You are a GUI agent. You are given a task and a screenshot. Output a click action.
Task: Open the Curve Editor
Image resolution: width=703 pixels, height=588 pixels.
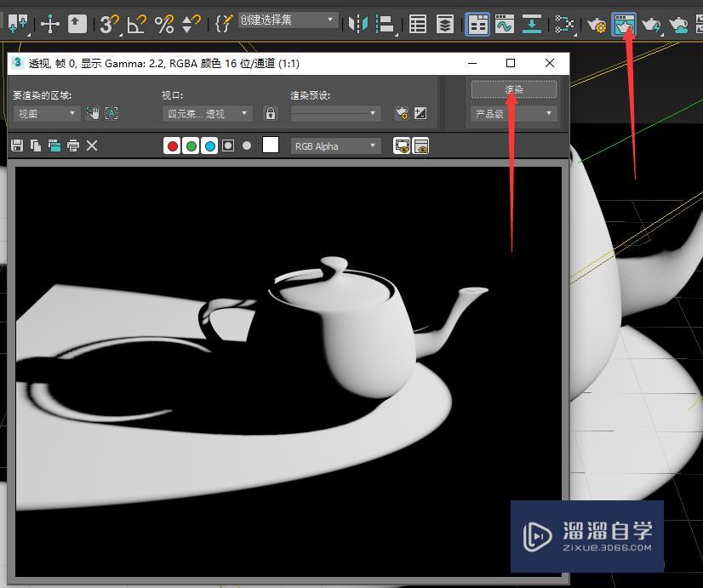[505, 23]
